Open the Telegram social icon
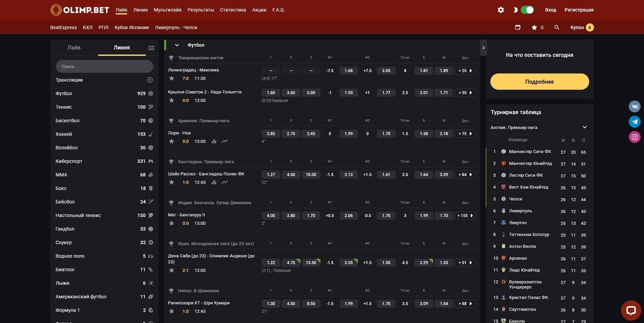Screen dimensions: 644x323 click(635, 122)
